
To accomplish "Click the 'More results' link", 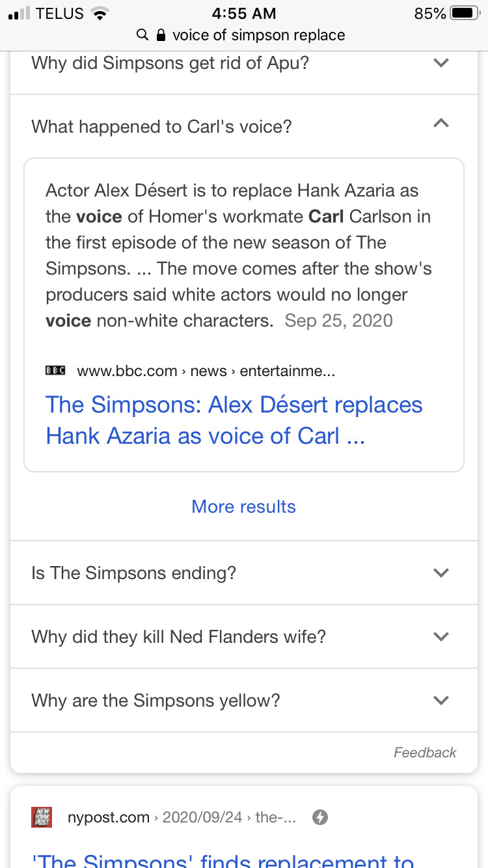I will [244, 507].
